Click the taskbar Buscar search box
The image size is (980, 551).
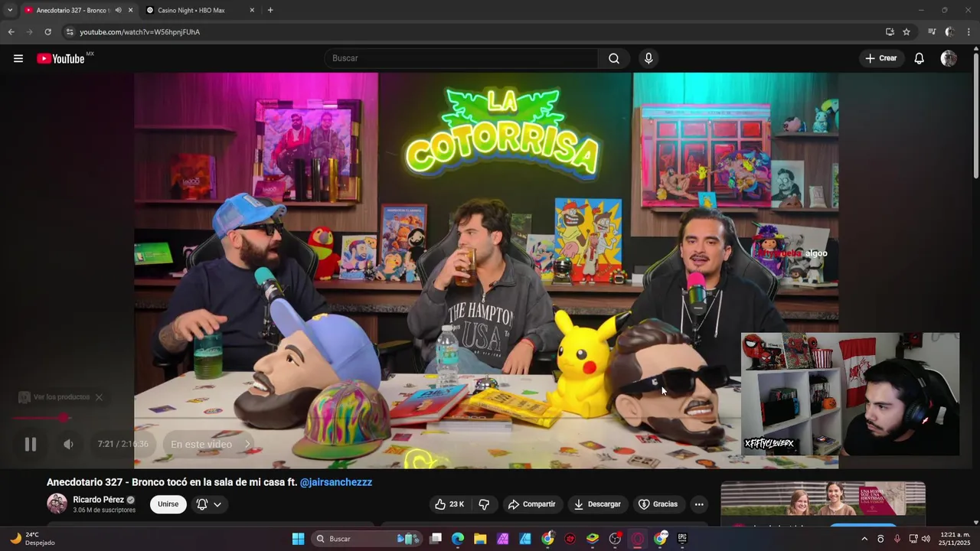tap(367, 539)
